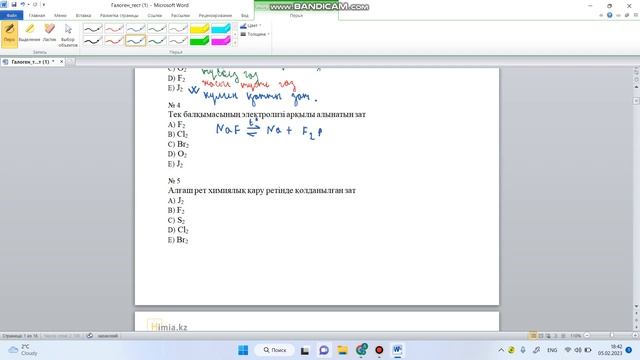Open the Chat app on taskbar
640x360 pixels.
[324, 350]
